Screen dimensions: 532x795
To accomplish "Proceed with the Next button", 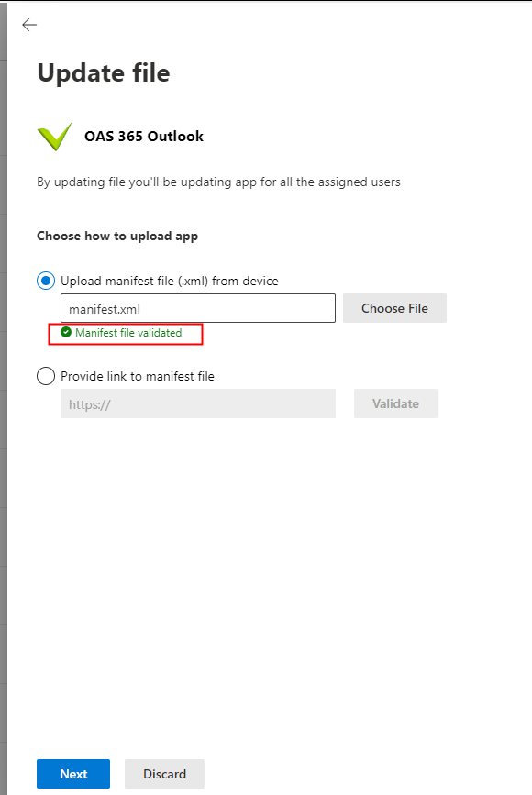I will pyautogui.click(x=73, y=774).
